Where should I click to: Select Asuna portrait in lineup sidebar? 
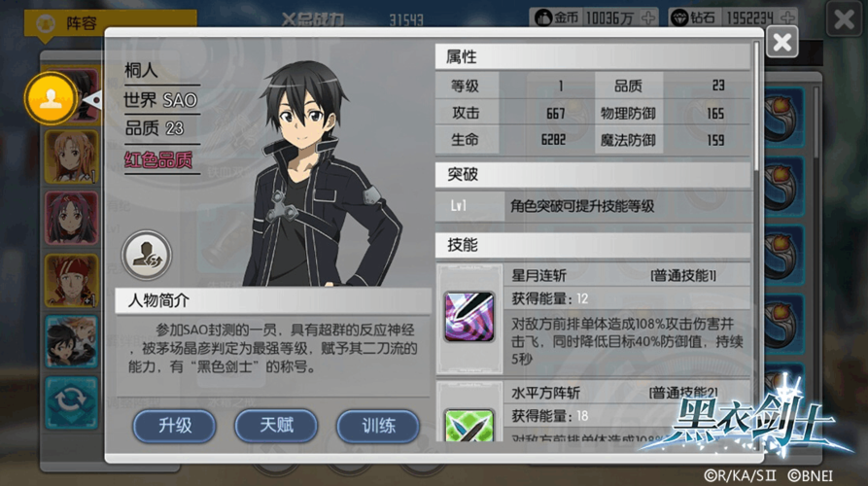71,157
